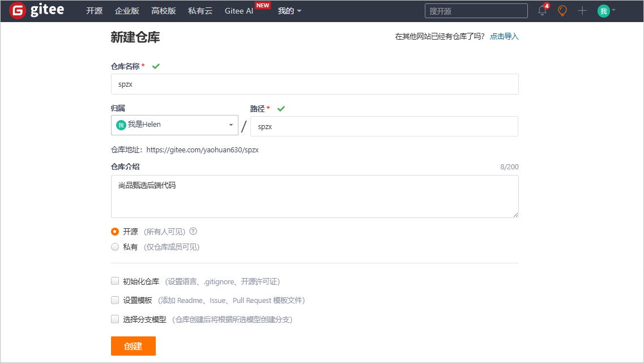Click the Gitee logo
The width and height of the screenshot is (644, 363).
(37, 10)
